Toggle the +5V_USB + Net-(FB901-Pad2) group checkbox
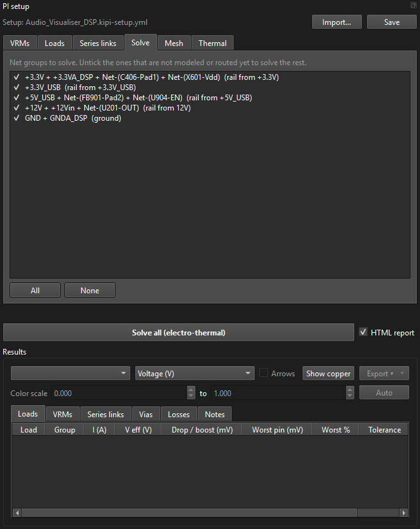 tap(17, 98)
